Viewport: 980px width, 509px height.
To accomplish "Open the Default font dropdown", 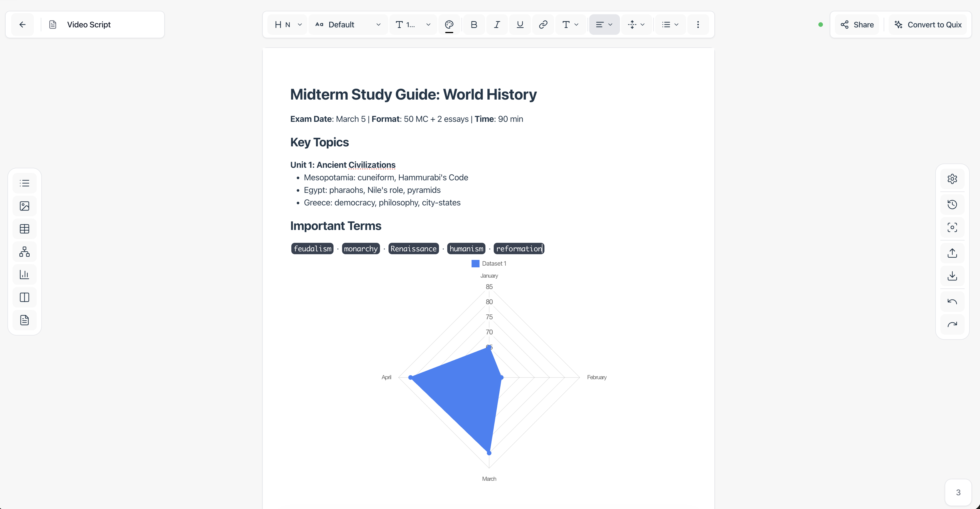I will tap(348, 25).
